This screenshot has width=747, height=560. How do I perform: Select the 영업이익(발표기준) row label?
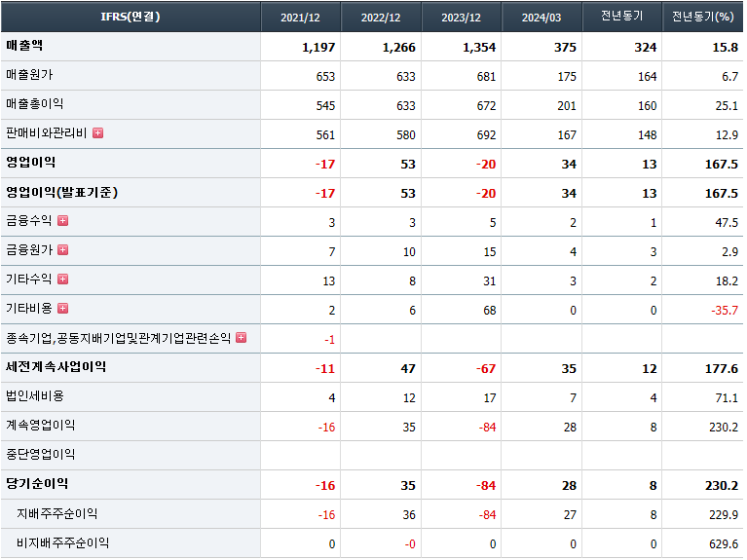click(x=61, y=192)
